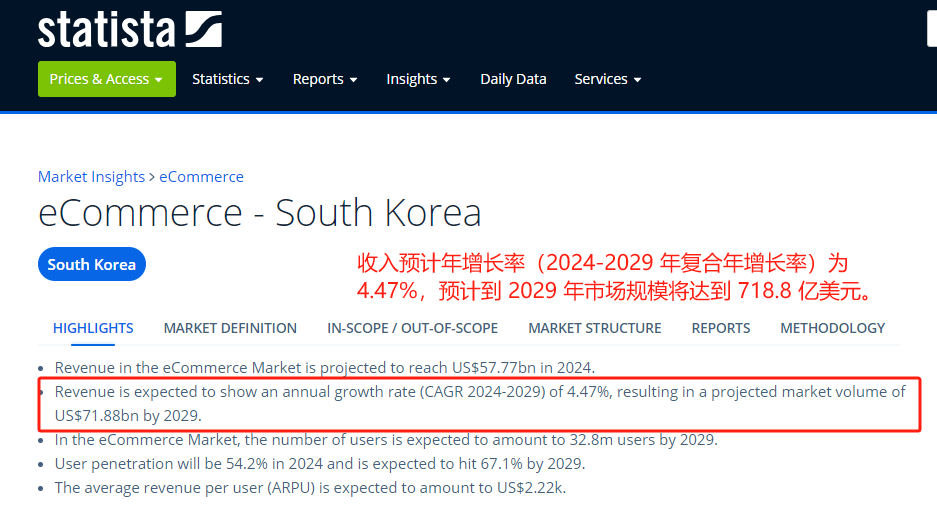The width and height of the screenshot is (937, 510).
Task: Expand the Services menu
Action: (608, 79)
